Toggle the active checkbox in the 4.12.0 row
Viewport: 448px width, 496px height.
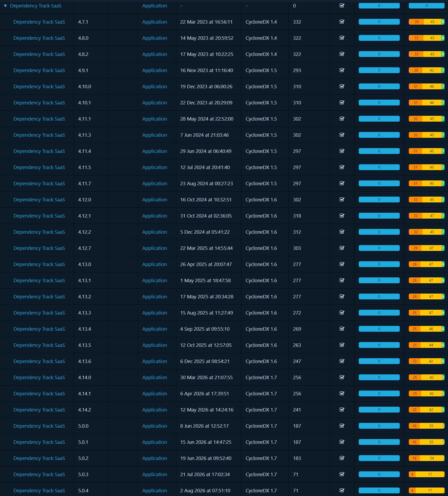click(x=342, y=200)
